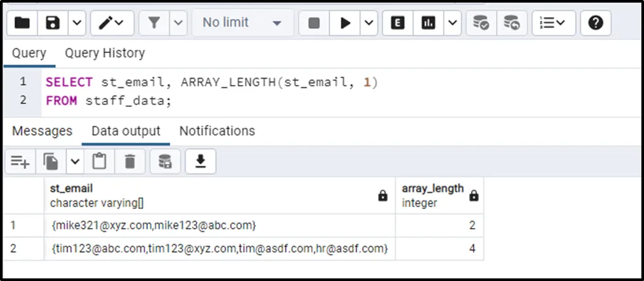This screenshot has width=644, height=281.
Task: Expand the Execute options dropdown arrow
Action: [x=369, y=24]
